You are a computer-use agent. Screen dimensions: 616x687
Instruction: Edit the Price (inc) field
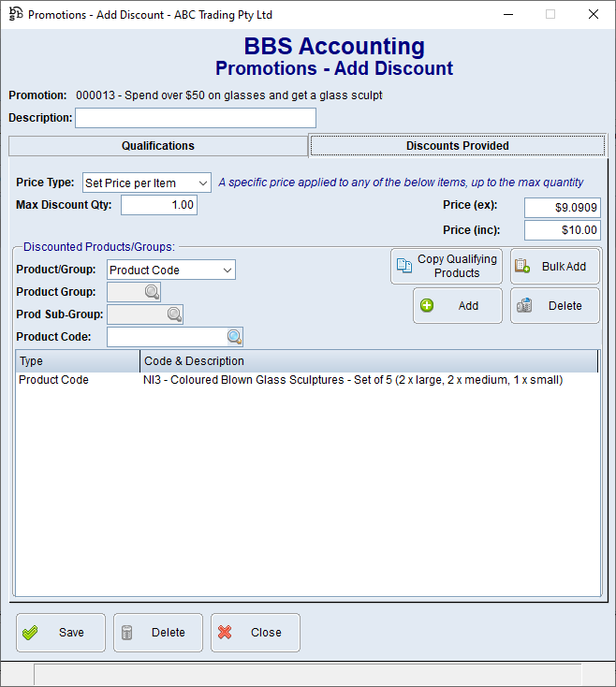(562, 230)
